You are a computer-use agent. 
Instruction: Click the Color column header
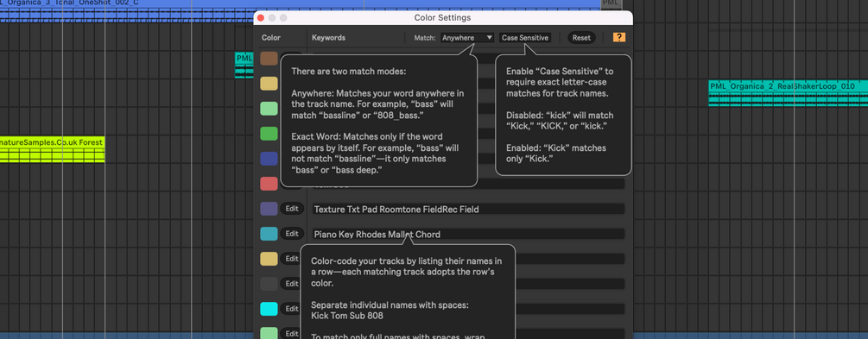(271, 38)
